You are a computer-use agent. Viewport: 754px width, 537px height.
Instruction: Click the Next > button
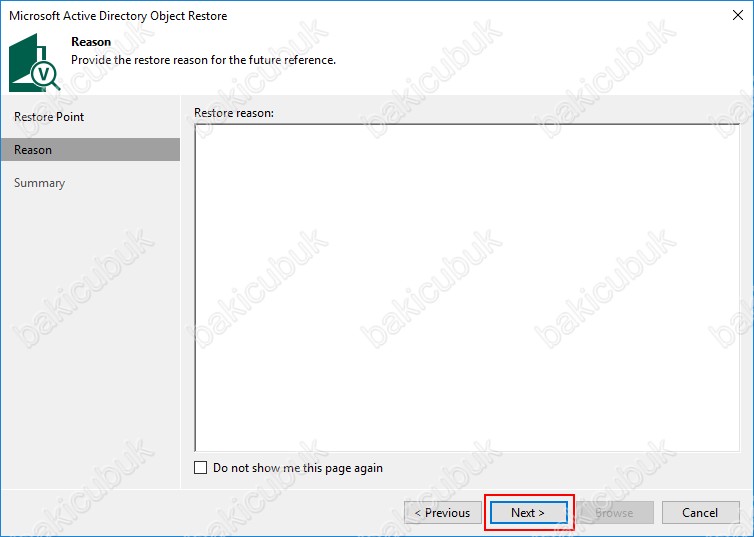(528, 512)
